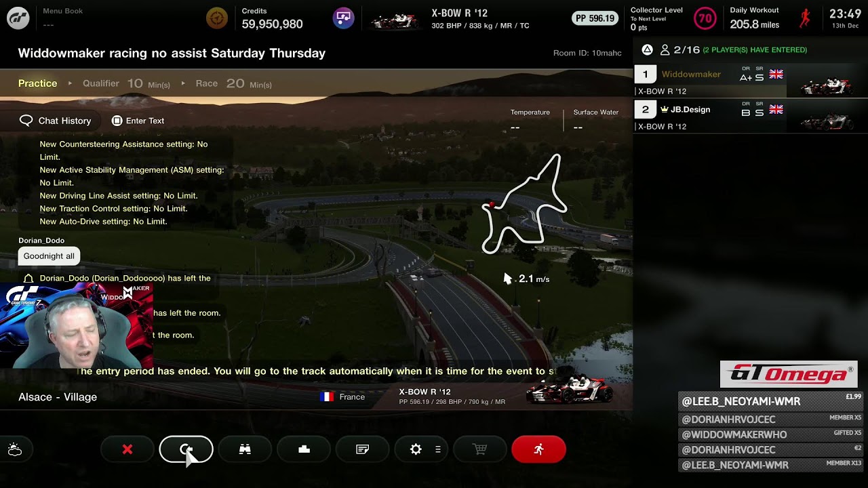Click the UK flag next to JB.Design
Viewport: 868px width, 488px height.
(776, 110)
